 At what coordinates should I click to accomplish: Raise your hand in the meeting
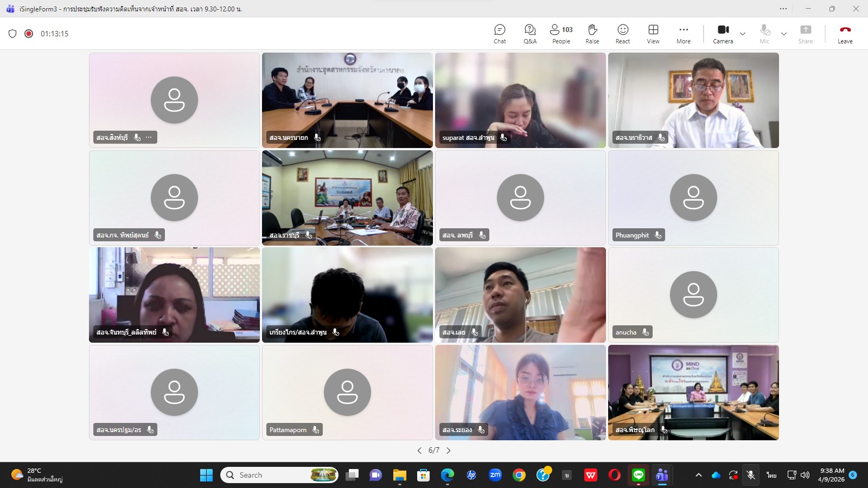tap(592, 34)
